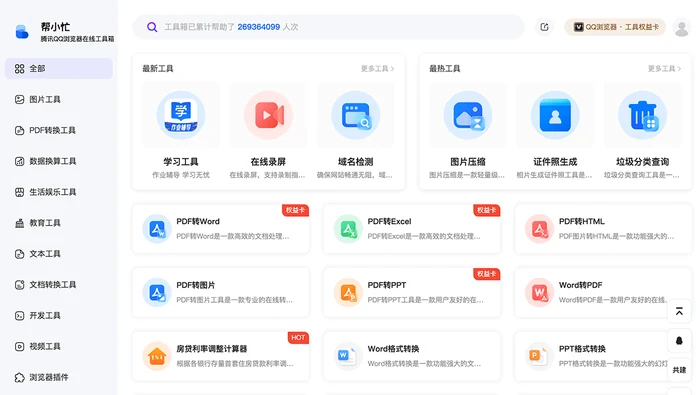Open the Word转PDF title link
The width and height of the screenshot is (700, 395).
(580, 285)
